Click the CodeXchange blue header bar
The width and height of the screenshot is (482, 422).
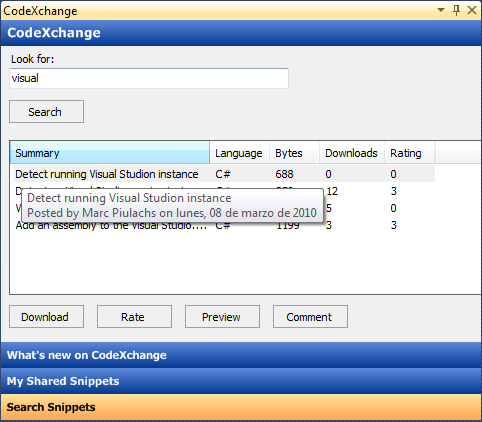coord(241,33)
